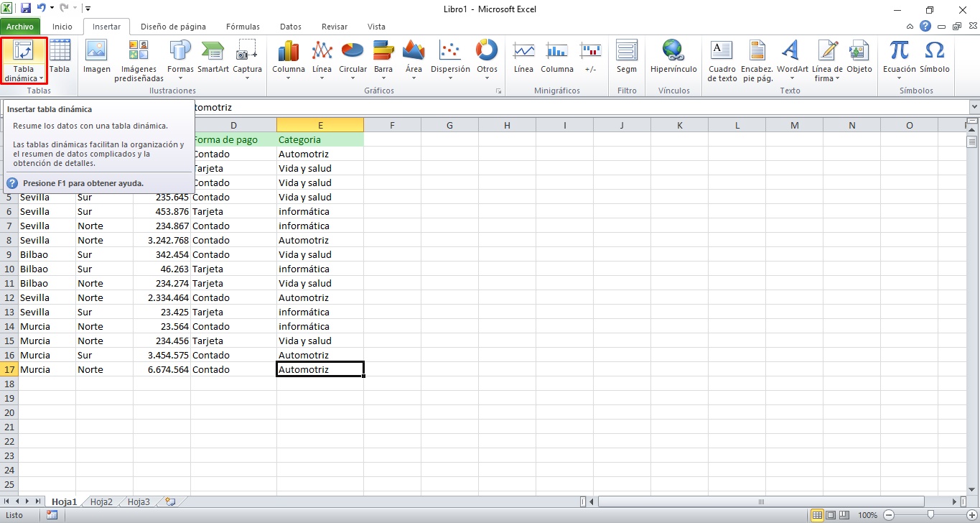980x523 pixels.
Task: Insert an Área chart
Action: tap(414, 61)
